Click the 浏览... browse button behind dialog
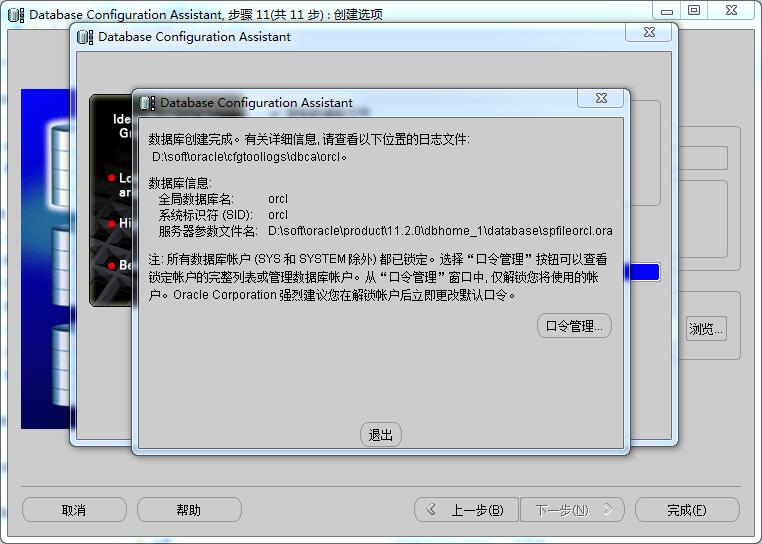This screenshot has width=762, height=544. point(706,329)
